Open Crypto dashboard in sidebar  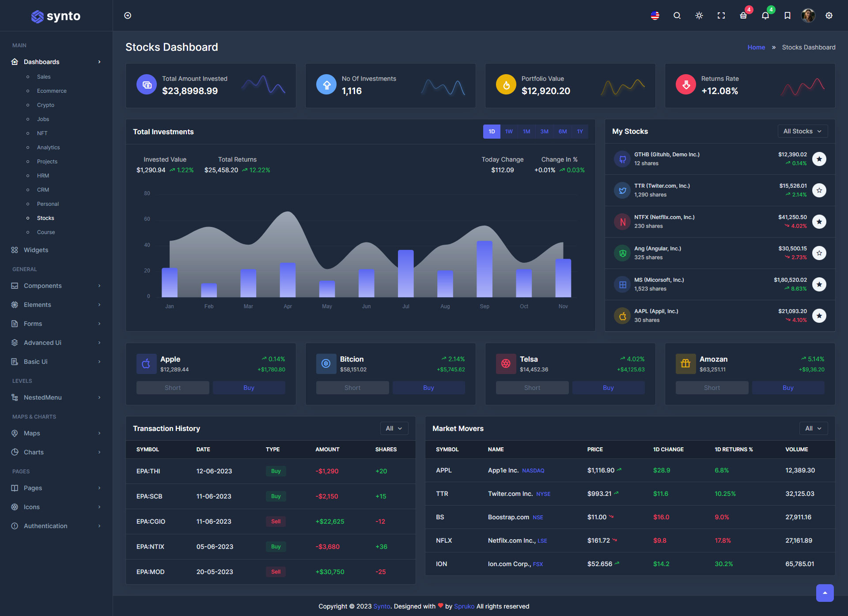tap(45, 105)
